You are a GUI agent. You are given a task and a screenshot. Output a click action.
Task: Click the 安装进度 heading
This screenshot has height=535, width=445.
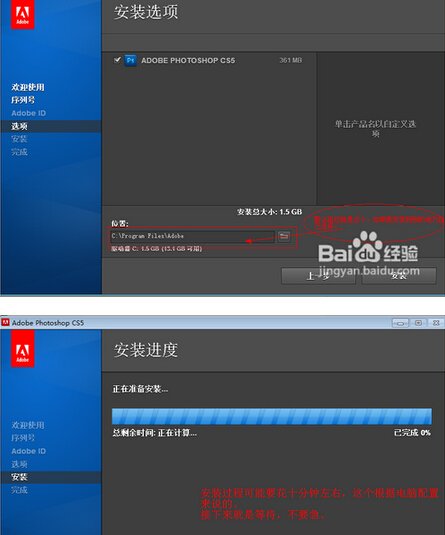click(146, 350)
